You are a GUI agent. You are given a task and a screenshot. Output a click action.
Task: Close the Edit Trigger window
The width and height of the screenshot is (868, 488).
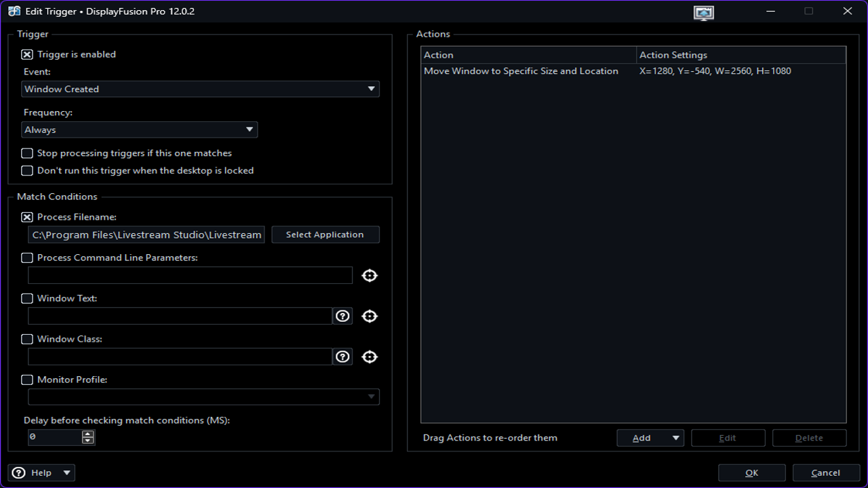coord(848,11)
